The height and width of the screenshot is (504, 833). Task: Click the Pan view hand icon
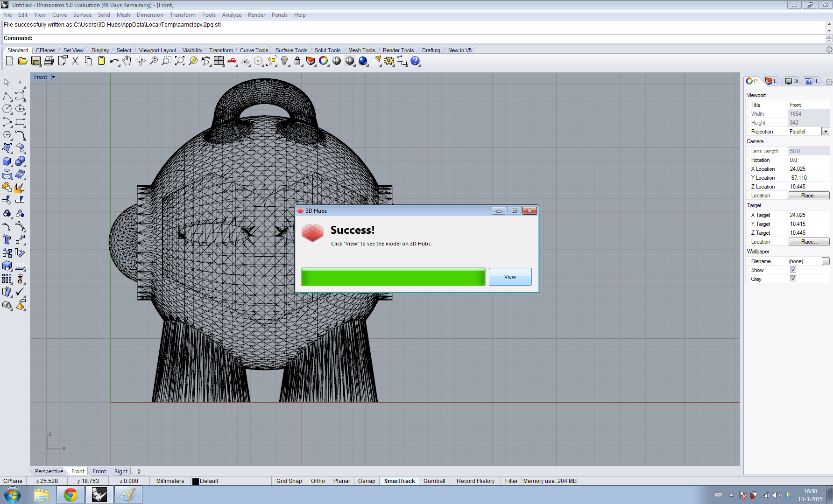(127, 61)
